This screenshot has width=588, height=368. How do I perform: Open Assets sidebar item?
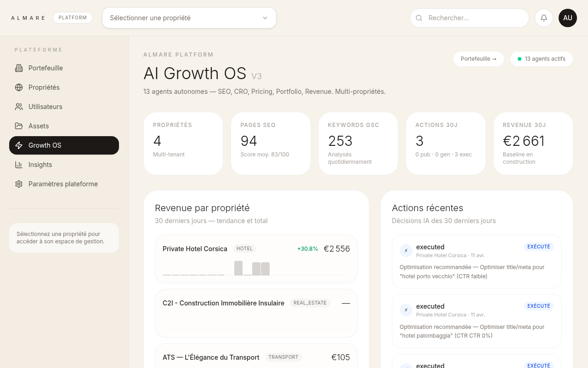64,126
